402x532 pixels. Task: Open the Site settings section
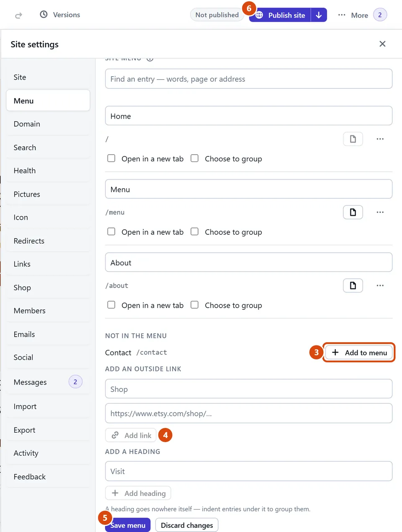(48, 77)
